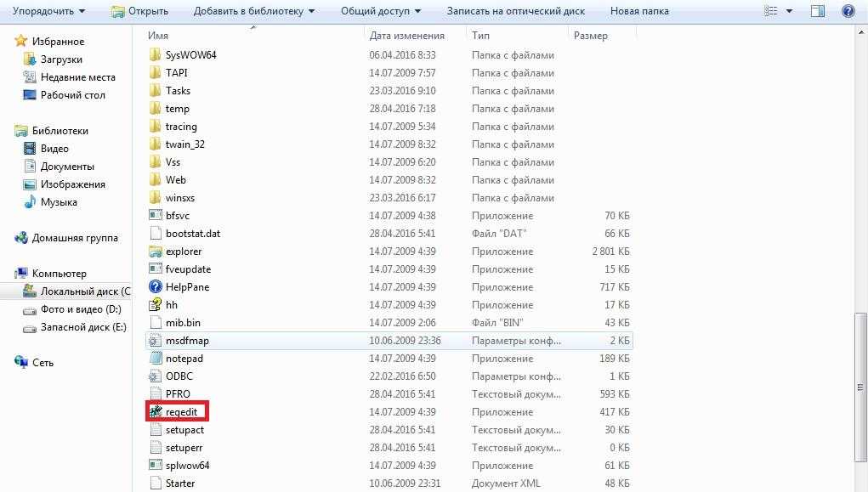Open the Общий доступ menu
This screenshot has width=868, height=492.
(381, 10)
